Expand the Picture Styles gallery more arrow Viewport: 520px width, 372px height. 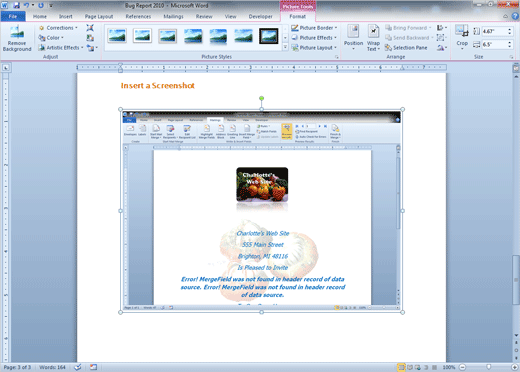285,48
